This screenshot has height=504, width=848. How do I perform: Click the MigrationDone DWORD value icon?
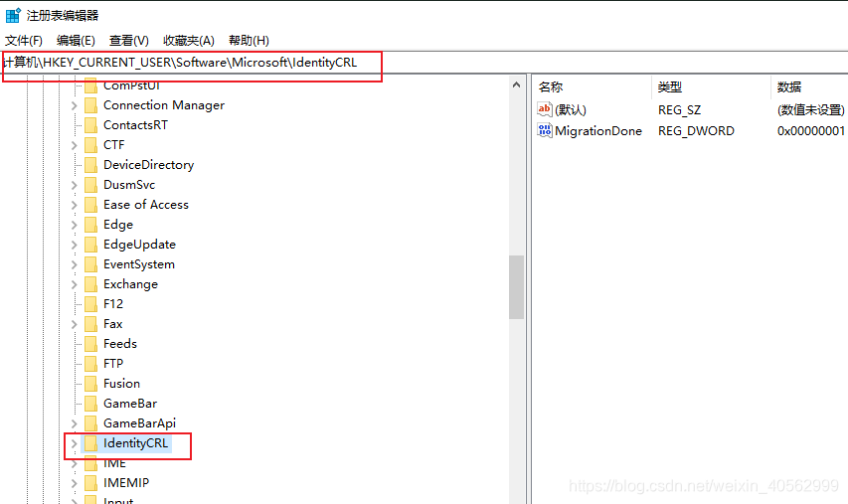click(545, 130)
